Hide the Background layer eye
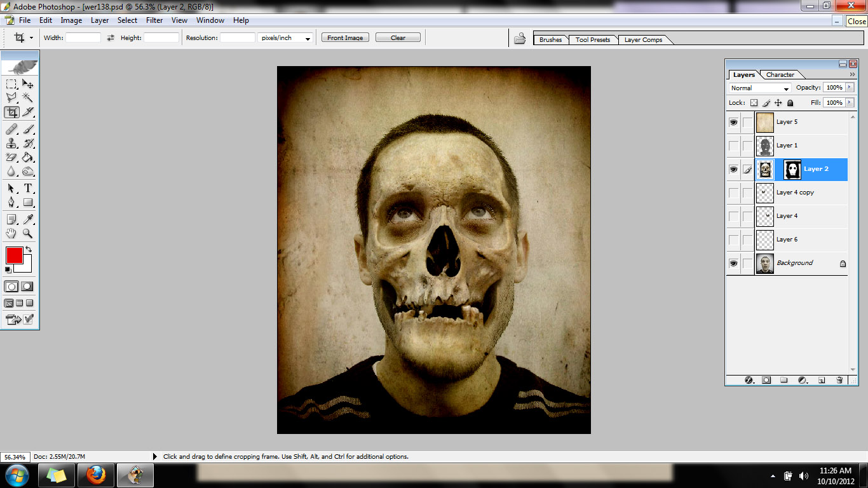Image resolution: width=868 pixels, height=488 pixels. pos(733,263)
